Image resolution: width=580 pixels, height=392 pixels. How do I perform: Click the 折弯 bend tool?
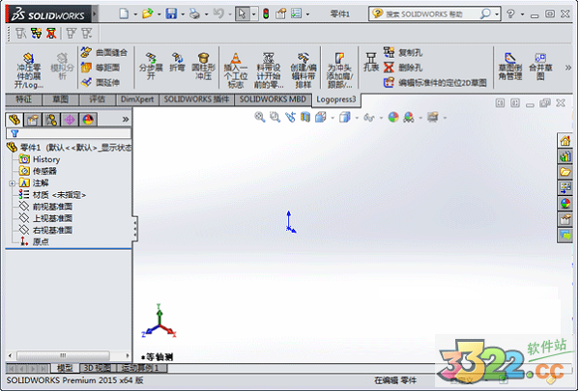(177, 62)
